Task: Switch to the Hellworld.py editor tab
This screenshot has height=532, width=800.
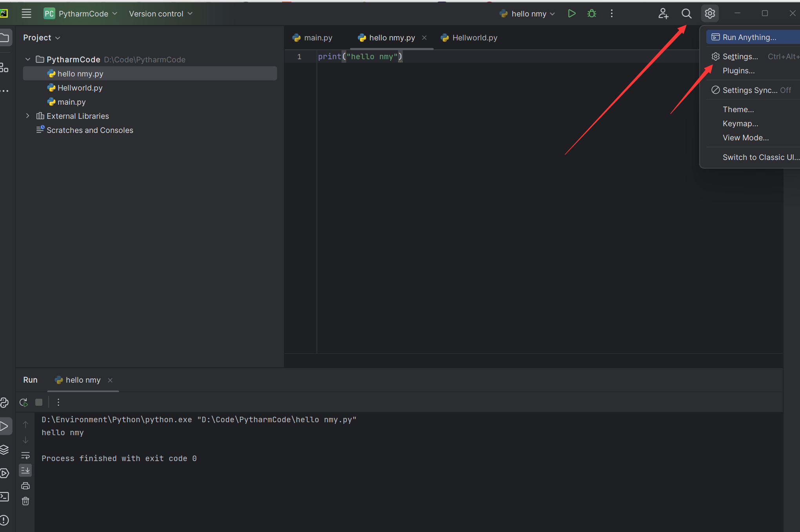Action: 469,38
